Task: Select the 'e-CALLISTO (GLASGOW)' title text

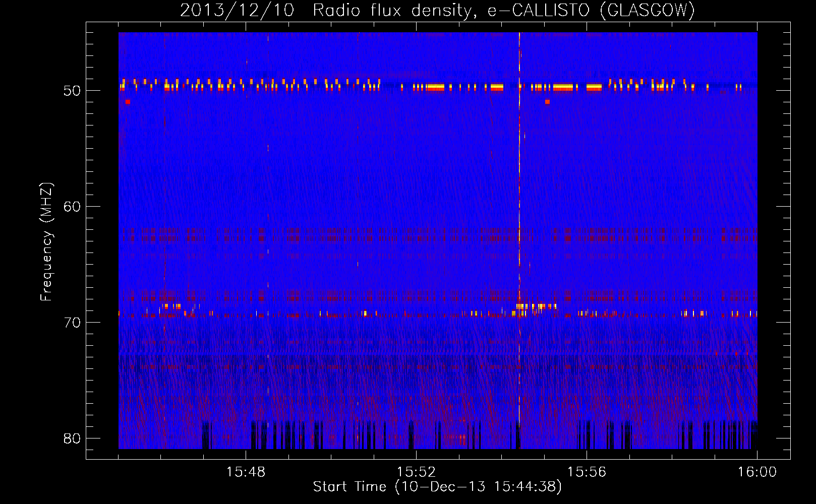Action: pyautogui.click(x=591, y=11)
